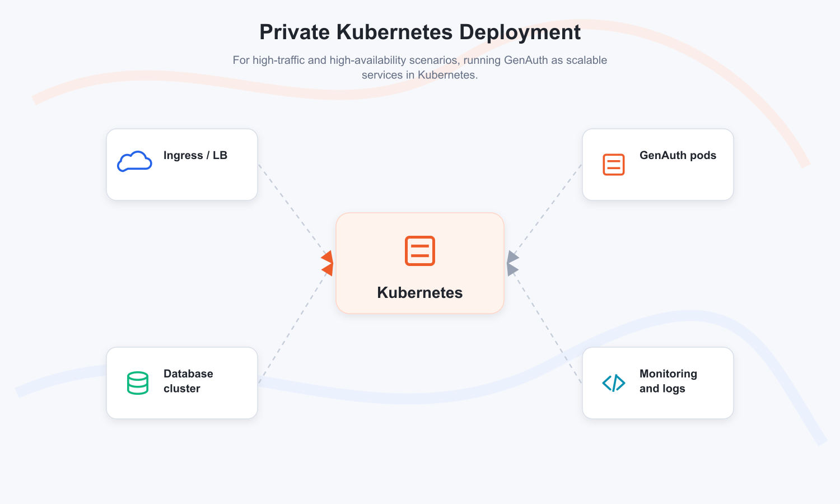Viewport: 840px width, 504px height.
Task: Click the orange icon above the Kubernetes label
Action: coord(420,251)
